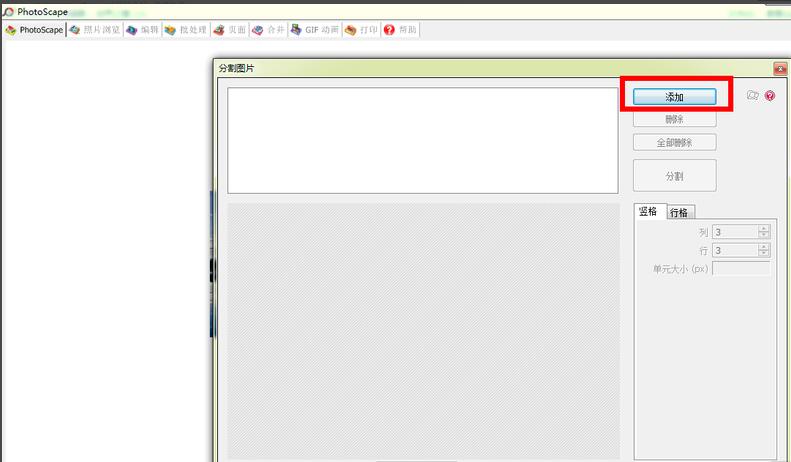This screenshot has height=462, width=791.
Task: Click the 添加 add button
Action: 674,97
